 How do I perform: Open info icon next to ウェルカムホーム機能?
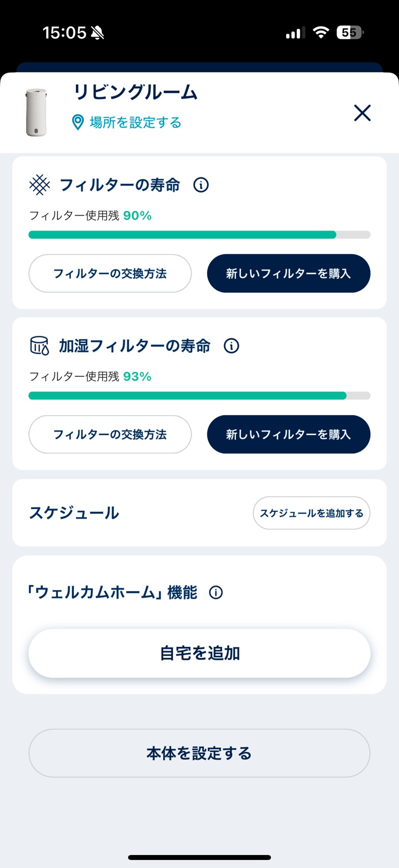[x=216, y=592]
